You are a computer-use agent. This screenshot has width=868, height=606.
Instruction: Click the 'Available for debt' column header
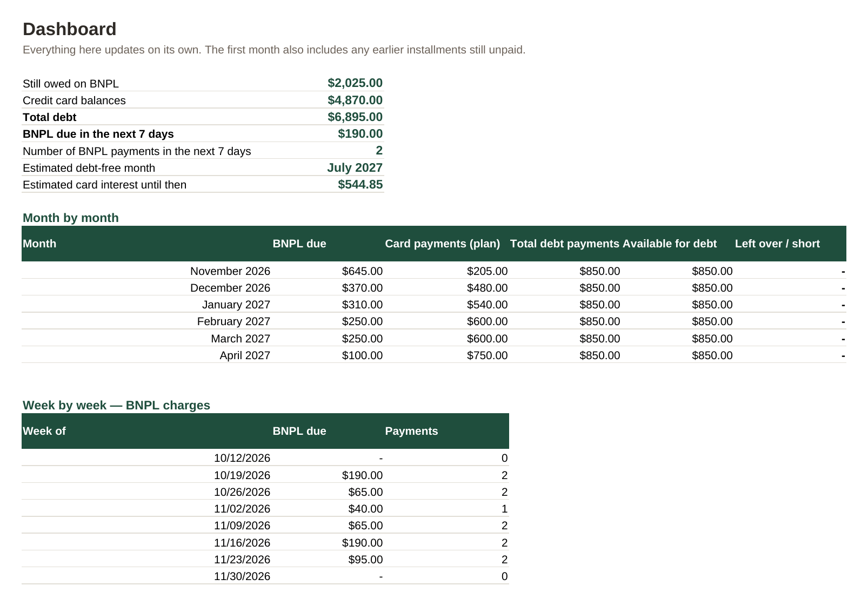670,244
